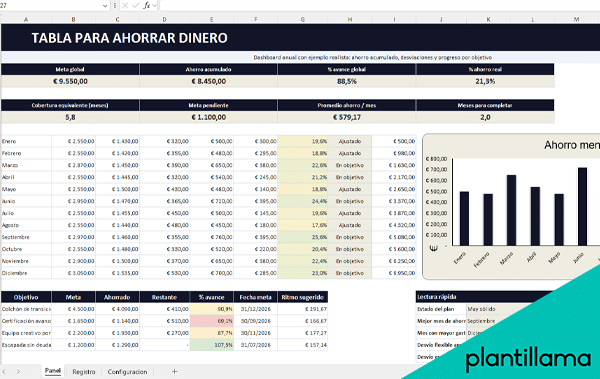The width and height of the screenshot is (600, 379).
Task: Click the € 800,00 chart axis label
Action: [x=436, y=158]
